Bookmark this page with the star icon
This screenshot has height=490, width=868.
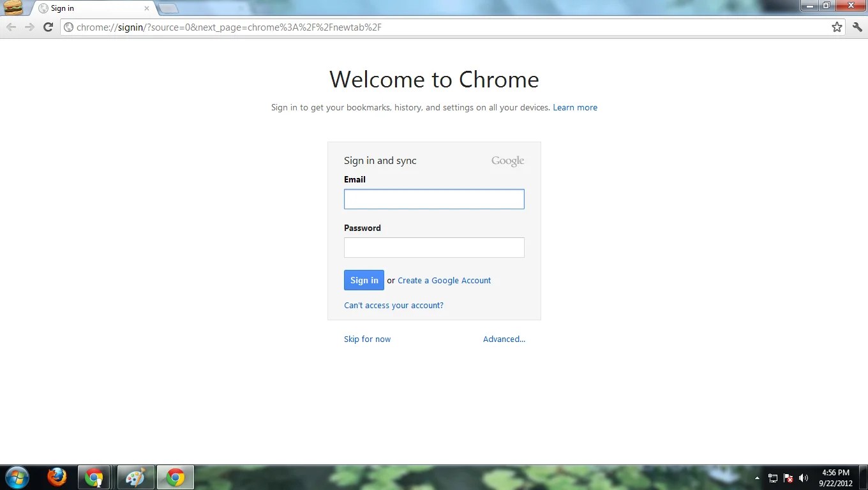pos(836,27)
